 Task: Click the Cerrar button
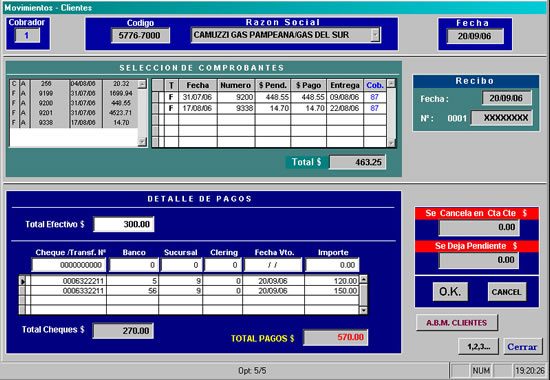[522, 347]
